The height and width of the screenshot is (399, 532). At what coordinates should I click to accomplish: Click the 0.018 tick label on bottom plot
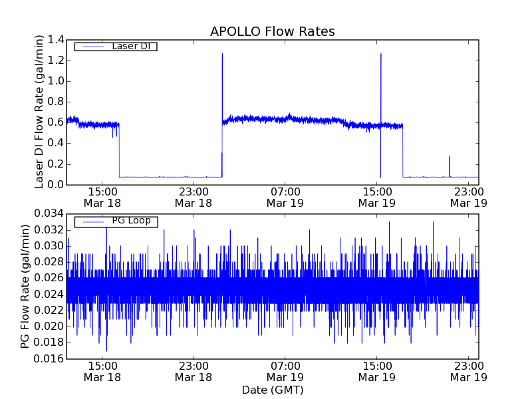coord(49,342)
